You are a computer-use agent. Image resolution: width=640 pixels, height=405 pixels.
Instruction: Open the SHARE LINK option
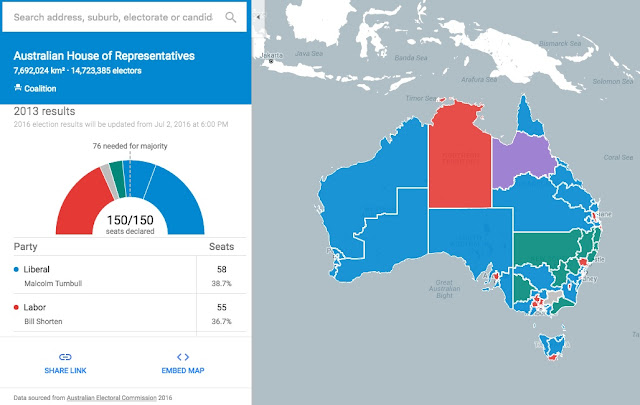(x=65, y=371)
